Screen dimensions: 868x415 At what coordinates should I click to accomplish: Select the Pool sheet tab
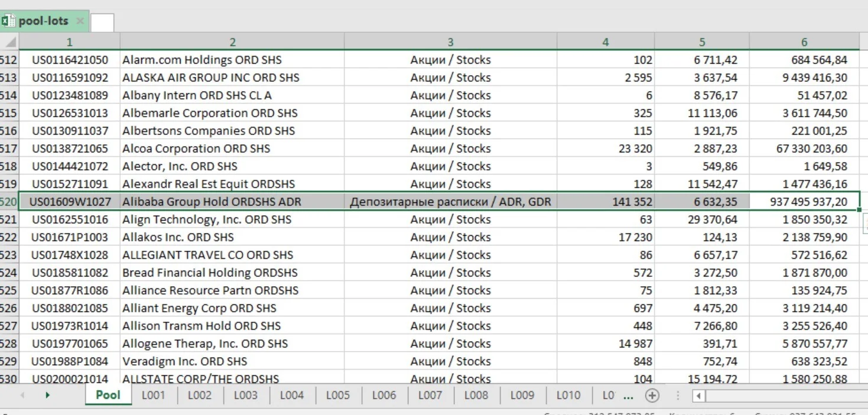click(108, 395)
